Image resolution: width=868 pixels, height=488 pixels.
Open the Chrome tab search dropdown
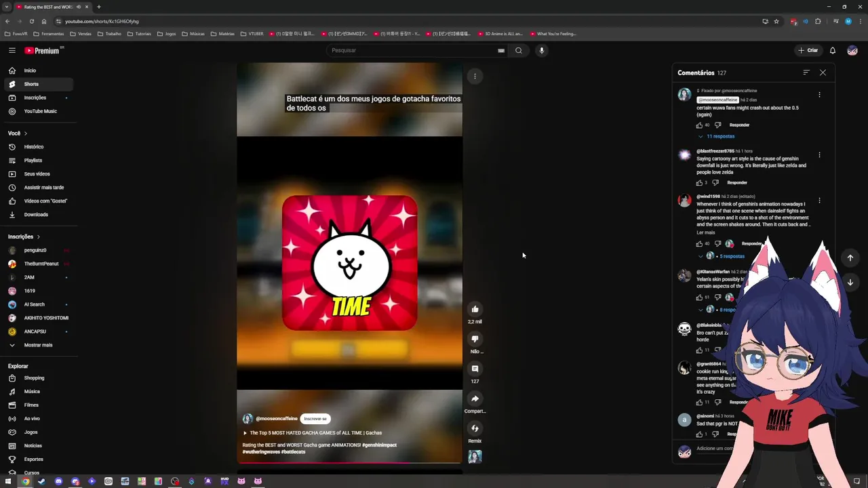click(x=7, y=7)
